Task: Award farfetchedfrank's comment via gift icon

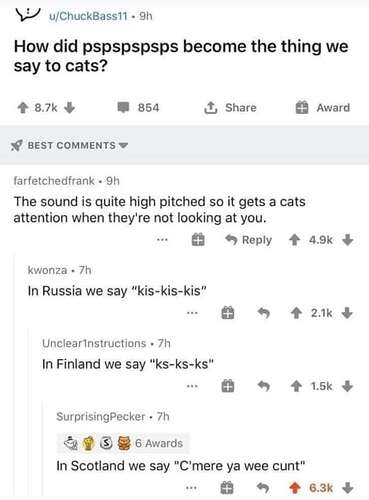Action: coord(198,240)
